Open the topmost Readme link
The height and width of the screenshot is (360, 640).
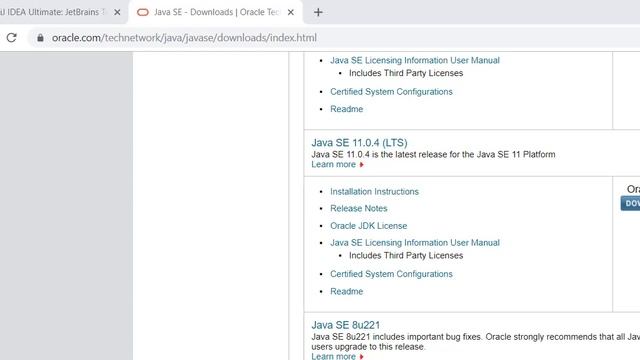coord(347,109)
